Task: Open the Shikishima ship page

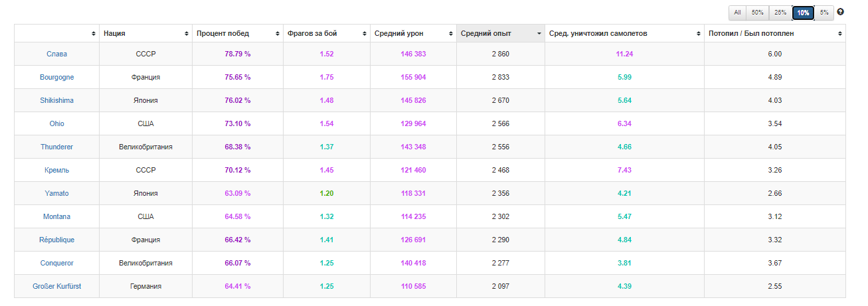Action: (x=56, y=100)
